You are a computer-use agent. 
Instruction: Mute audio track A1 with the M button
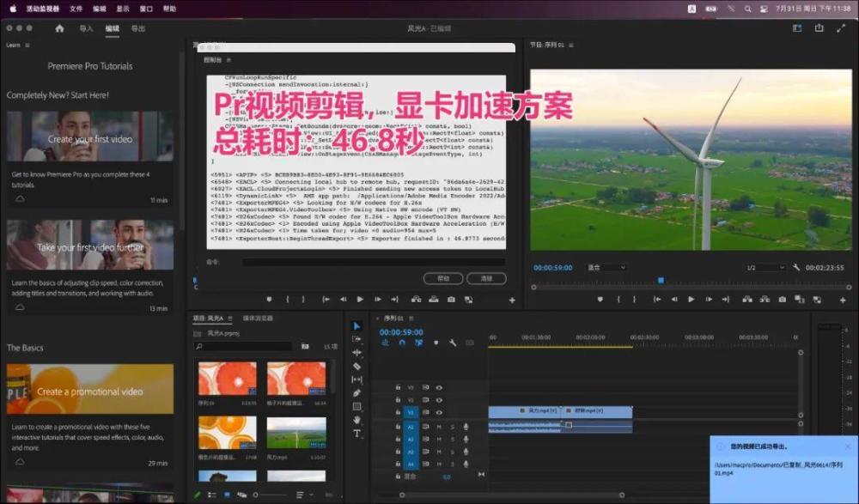439,427
